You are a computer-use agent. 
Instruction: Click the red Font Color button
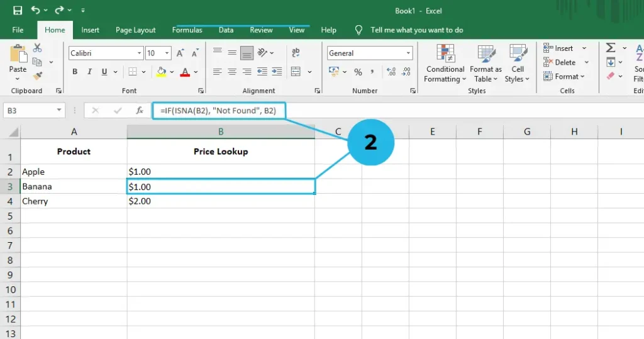point(186,72)
